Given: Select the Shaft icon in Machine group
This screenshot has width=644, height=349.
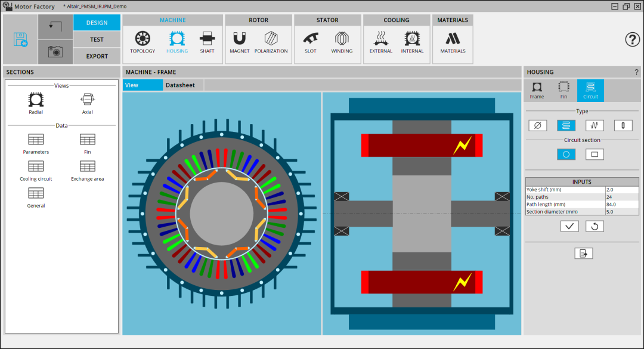Looking at the screenshot, I should tap(207, 42).
